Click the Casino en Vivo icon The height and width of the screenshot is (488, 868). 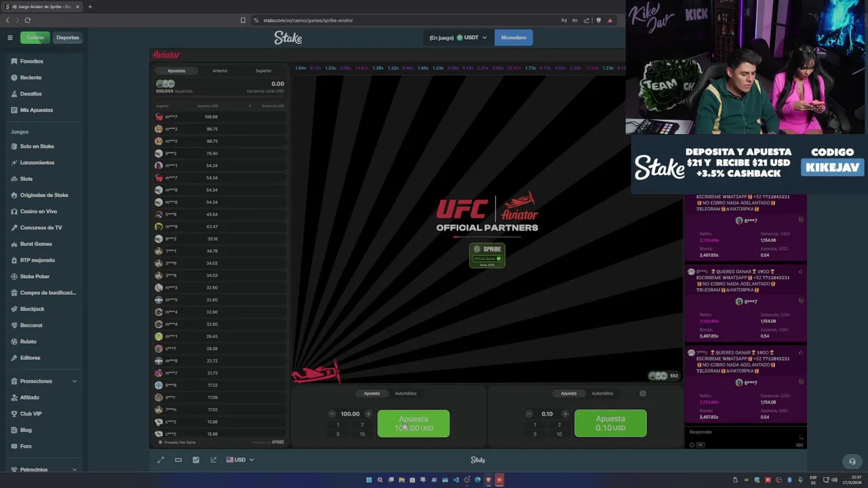(x=14, y=211)
